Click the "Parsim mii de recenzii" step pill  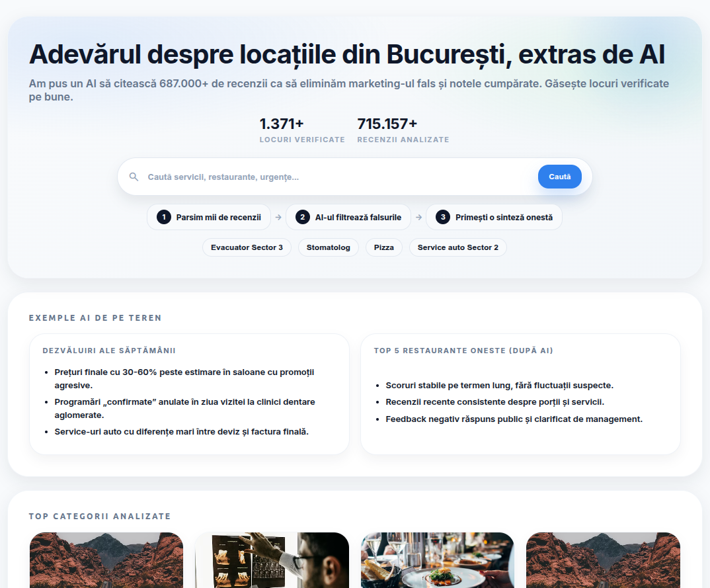point(209,216)
